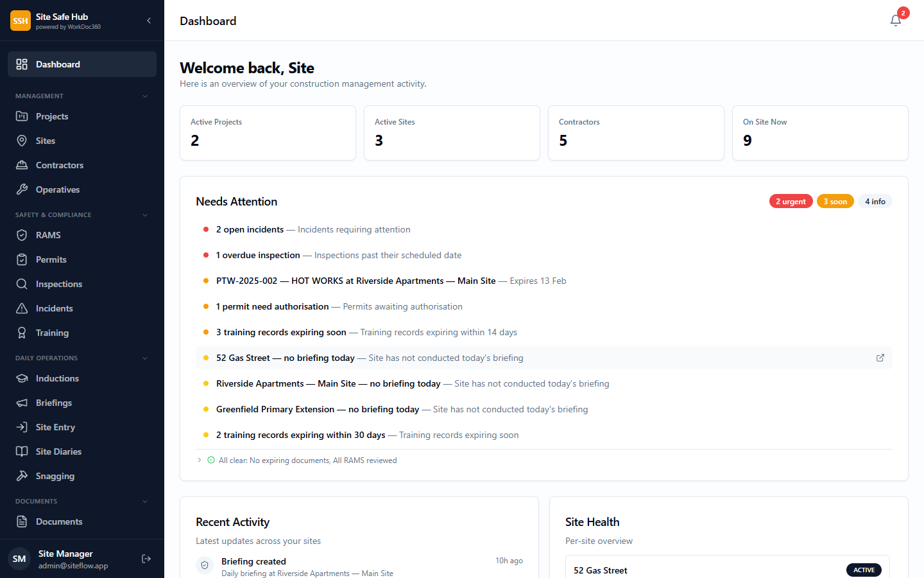
Task: Open the On Site Now card
Action: click(820, 133)
